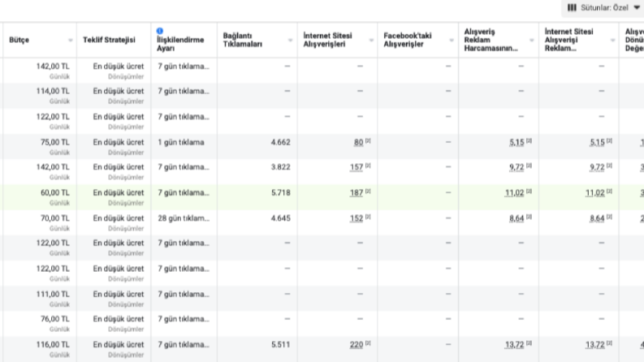Click En düşük ücret in the 60,00 TL row

pos(119,193)
